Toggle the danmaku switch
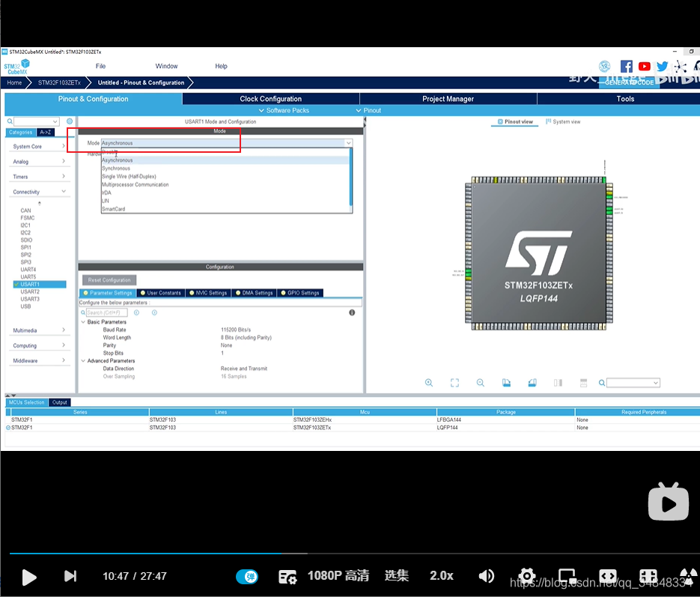Viewport: 700px width, 597px height. [247, 577]
